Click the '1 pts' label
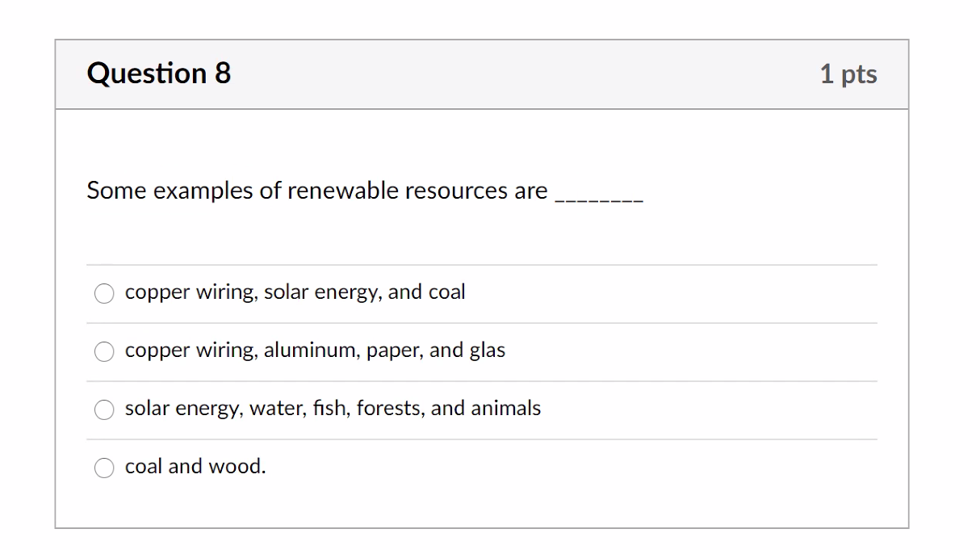Image resolution: width=980 pixels, height=550 pixels. [x=849, y=73]
